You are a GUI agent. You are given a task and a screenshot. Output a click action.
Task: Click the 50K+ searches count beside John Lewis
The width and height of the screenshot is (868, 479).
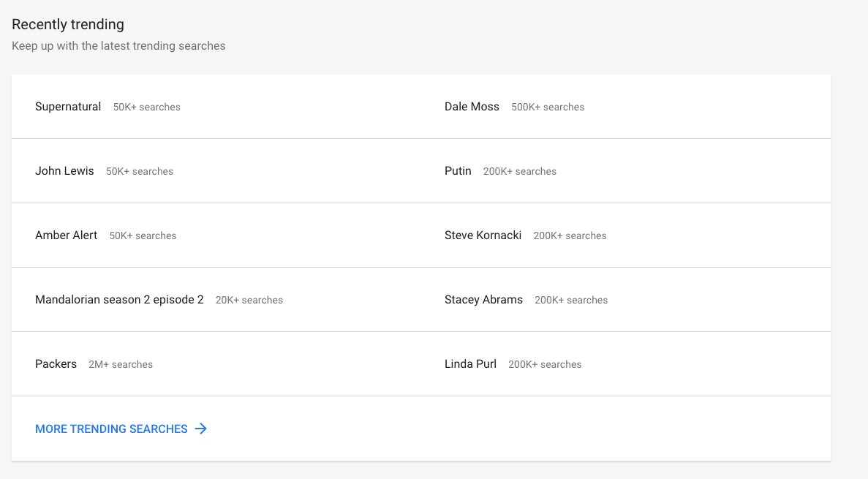pyautogui.click(x=140, y=172)
